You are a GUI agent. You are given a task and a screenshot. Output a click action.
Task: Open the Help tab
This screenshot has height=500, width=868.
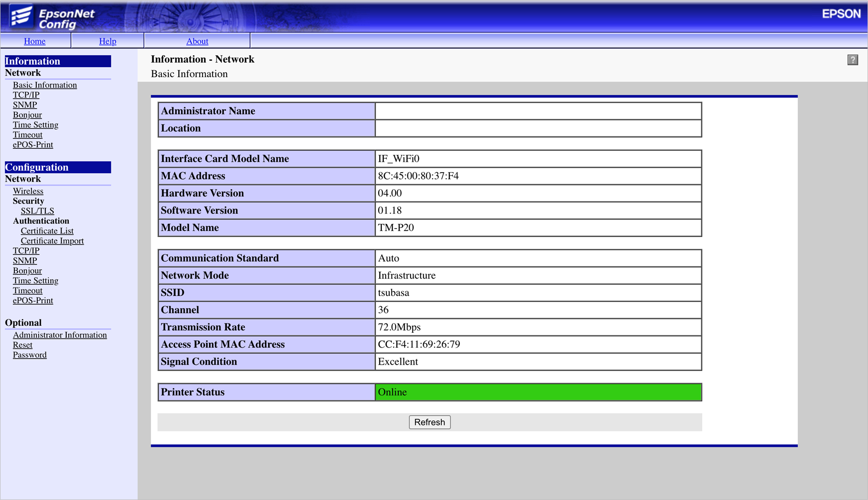pyautogui.click(x=108, y=41)
